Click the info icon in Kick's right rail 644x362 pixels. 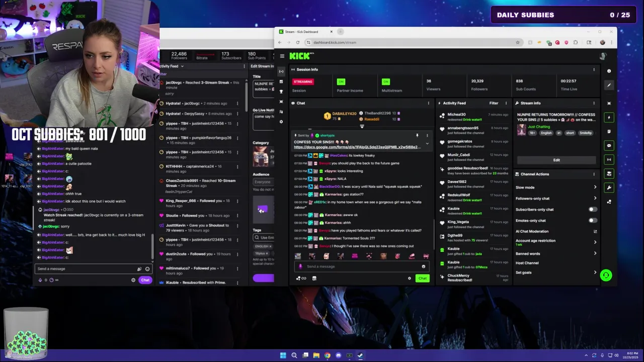coord(609,71)
